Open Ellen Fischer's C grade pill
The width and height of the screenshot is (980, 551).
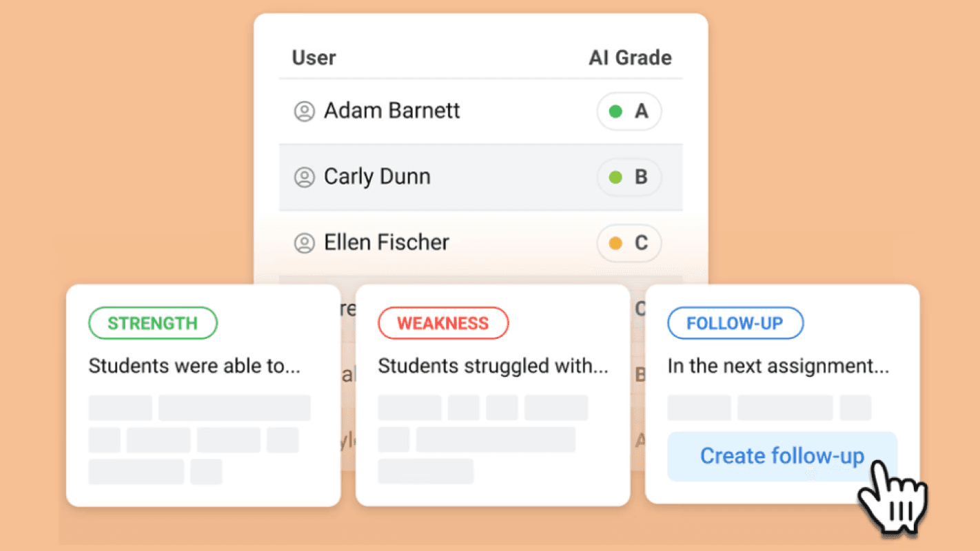click(629, 244)
